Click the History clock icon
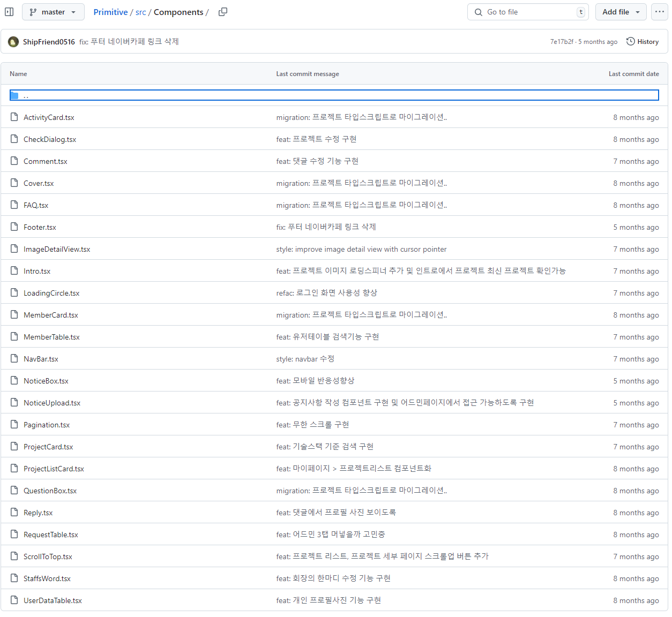Image resolution: width=672 pixels, height=617 pixels. 631,42
